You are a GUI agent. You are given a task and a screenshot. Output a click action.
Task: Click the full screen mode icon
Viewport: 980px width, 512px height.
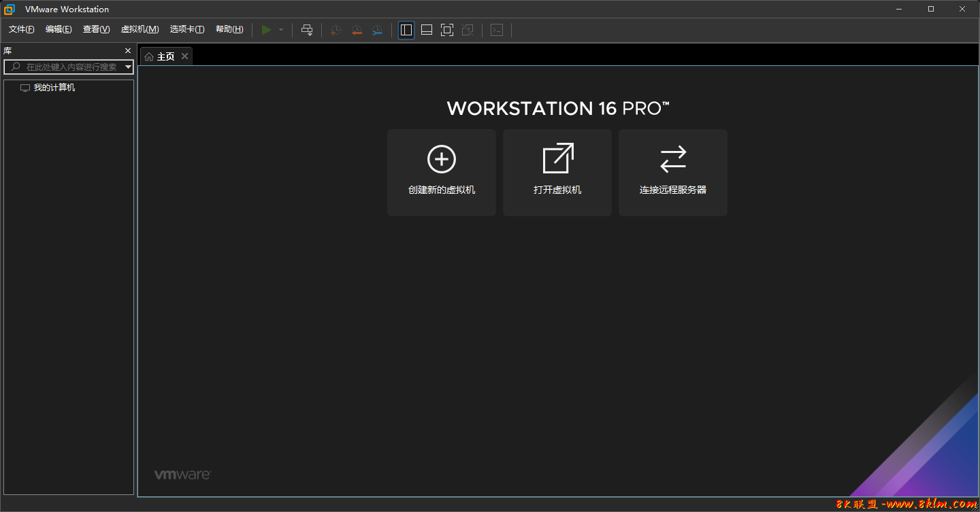tap(447, 30)
